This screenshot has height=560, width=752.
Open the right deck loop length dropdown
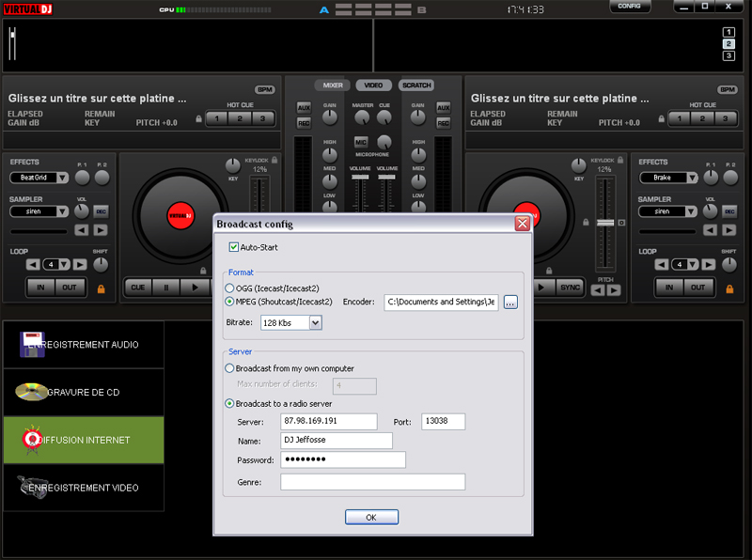pyautogui.click(x=693, y=264)
